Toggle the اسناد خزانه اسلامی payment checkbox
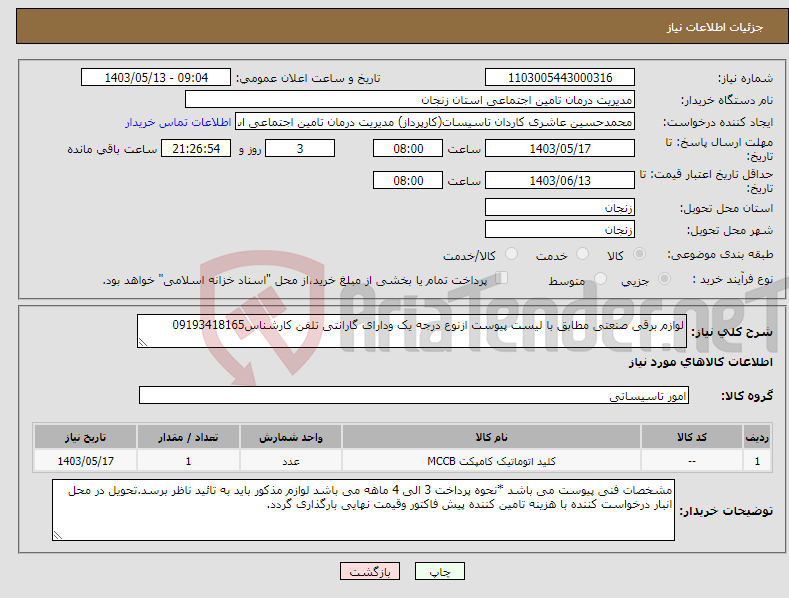The width and height of the screenshot is (789, 598). (x=502, y=277)
